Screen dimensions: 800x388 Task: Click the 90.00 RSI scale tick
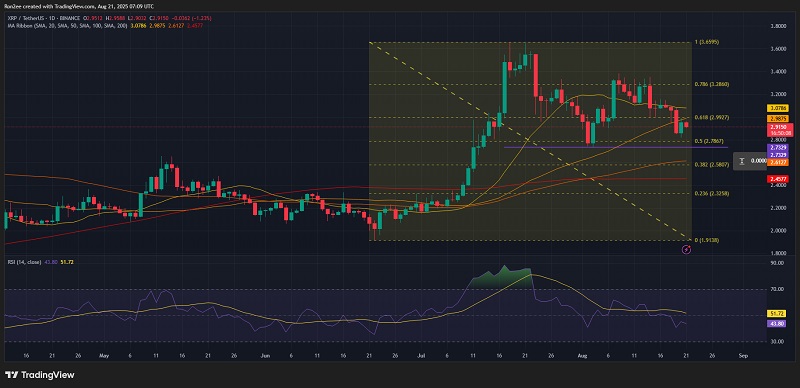(776, 263)
